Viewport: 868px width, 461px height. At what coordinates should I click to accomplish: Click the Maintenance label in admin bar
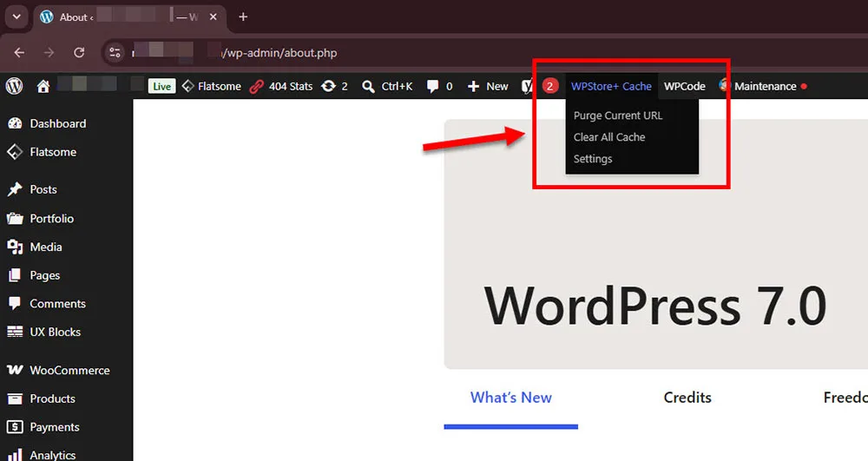point(765,86)
